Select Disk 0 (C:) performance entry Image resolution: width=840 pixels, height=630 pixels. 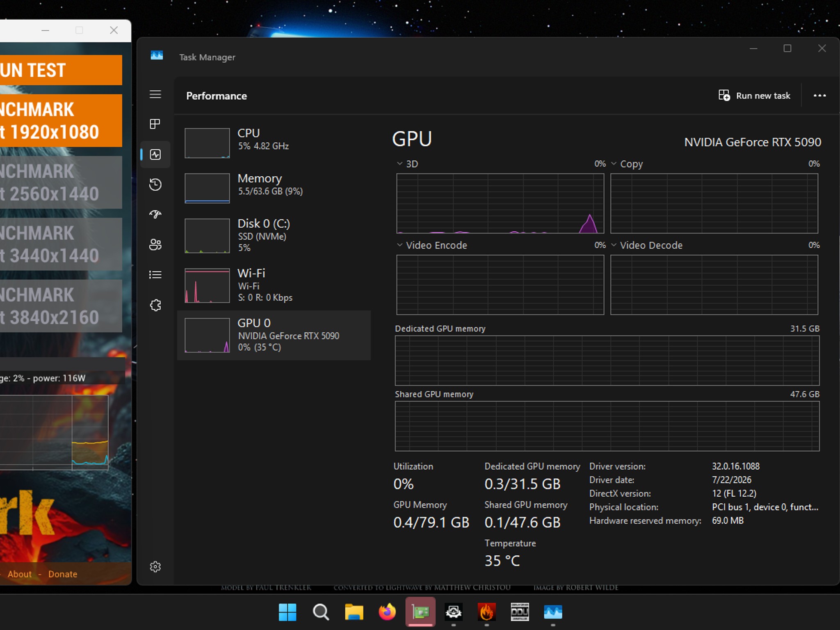274,235
